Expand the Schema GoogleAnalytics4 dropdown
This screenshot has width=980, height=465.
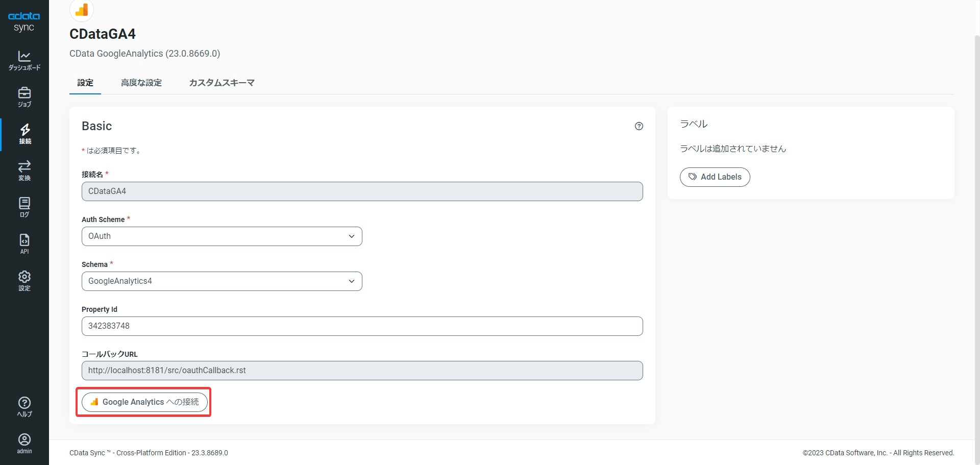click(x=222, y=281)
